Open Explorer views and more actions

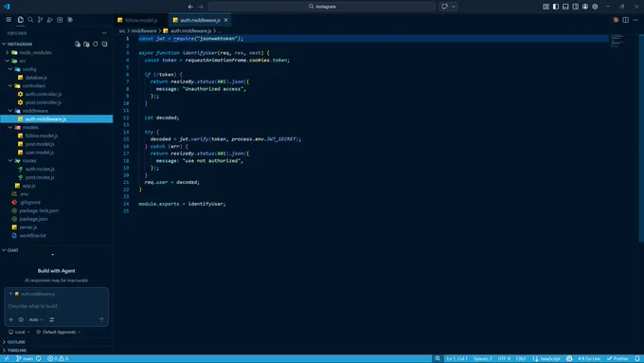point(104,33)
